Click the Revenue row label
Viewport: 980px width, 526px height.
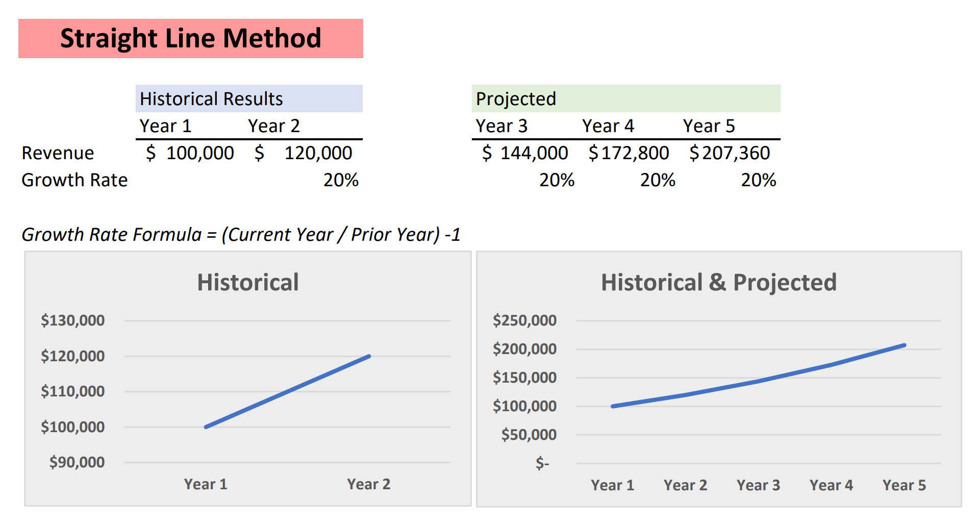(x=58, y=153)
